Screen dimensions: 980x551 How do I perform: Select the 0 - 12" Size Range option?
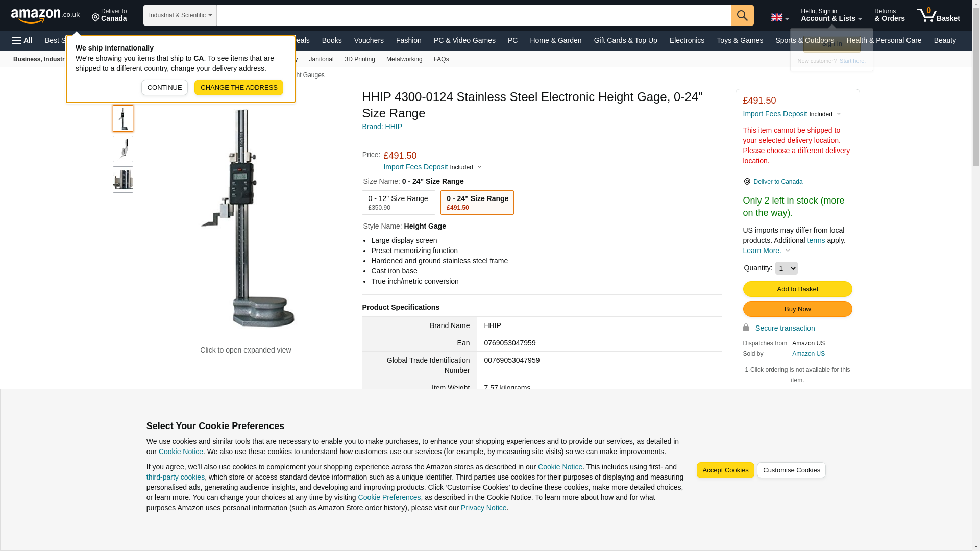[x=398, y=203]
